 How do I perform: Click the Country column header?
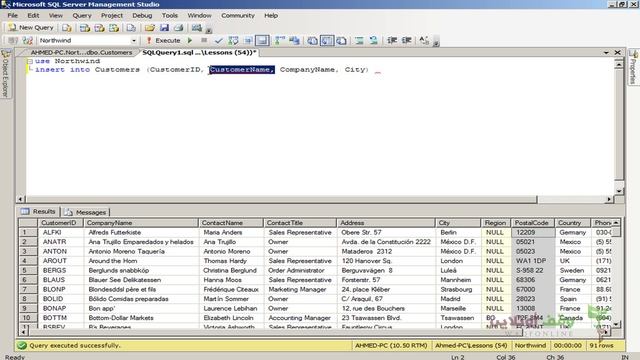(x=573, y=223)
